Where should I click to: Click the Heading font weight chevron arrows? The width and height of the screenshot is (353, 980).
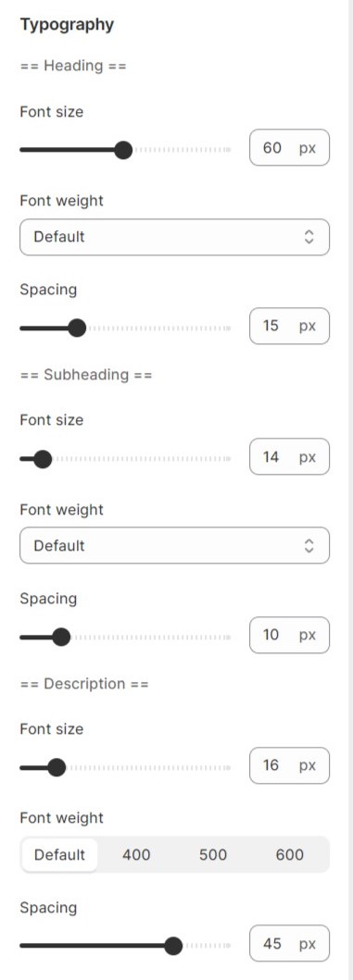pos(309,237)
